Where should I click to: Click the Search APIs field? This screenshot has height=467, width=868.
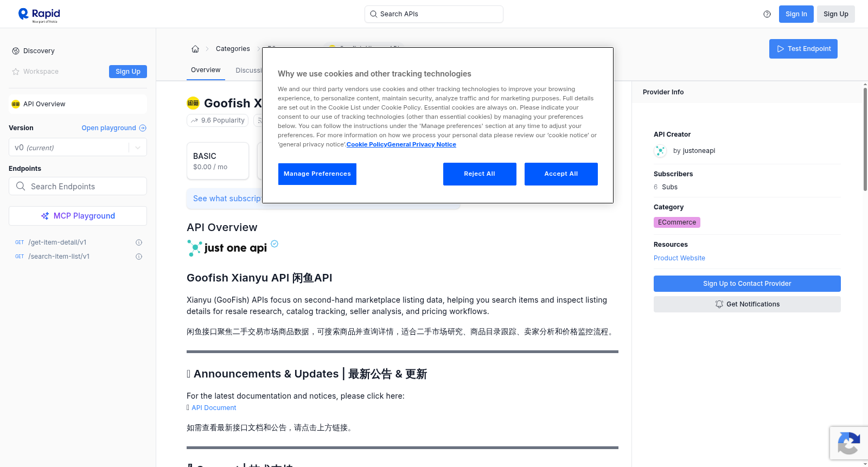click(x=433, y=14)
